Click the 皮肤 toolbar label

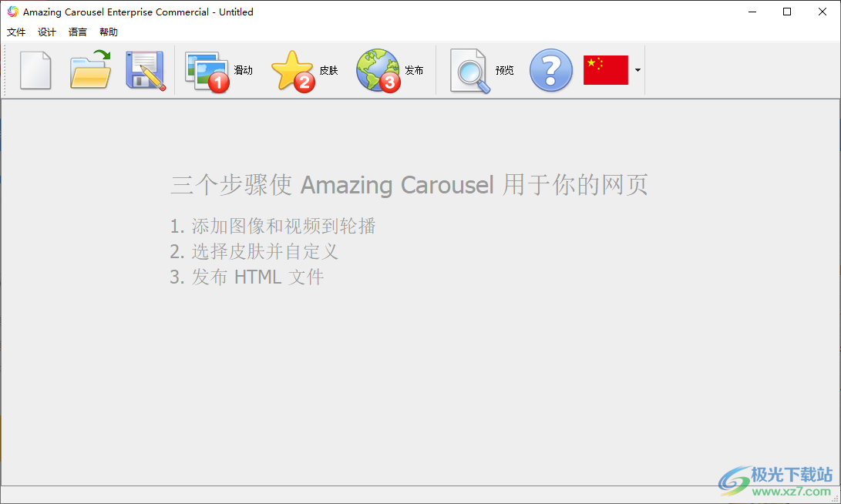329,70
